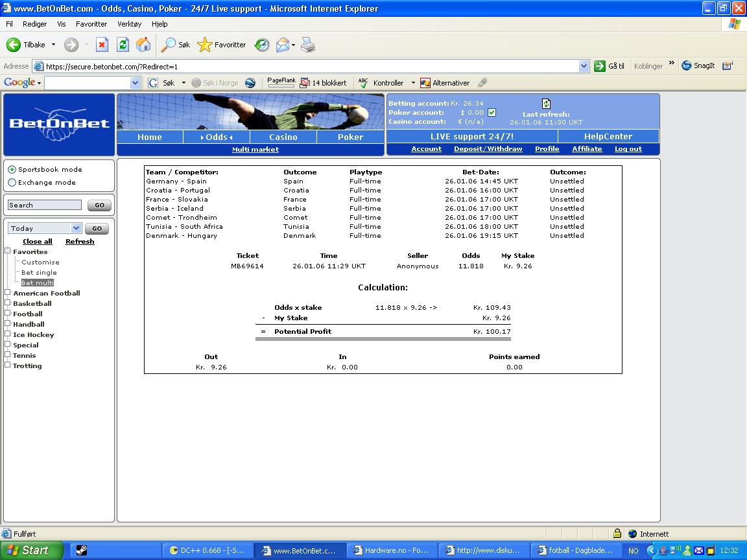Click the padlock security icon in status bar
Viewport: 747px width, 560px height.
(x=617, y=533)
